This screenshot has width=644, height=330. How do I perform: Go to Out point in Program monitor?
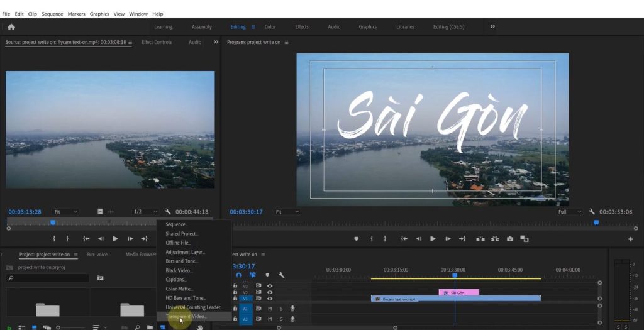pyautogui.click(x=462, y=239)
